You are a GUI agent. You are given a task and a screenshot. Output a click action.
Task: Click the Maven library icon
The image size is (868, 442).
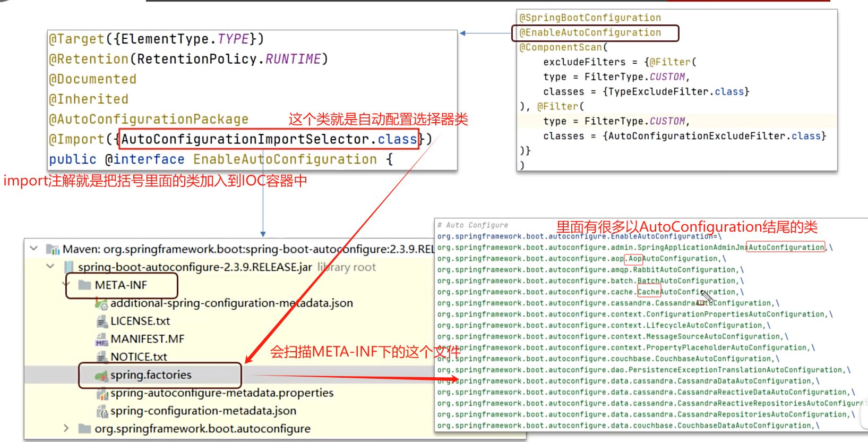point(53,249)
